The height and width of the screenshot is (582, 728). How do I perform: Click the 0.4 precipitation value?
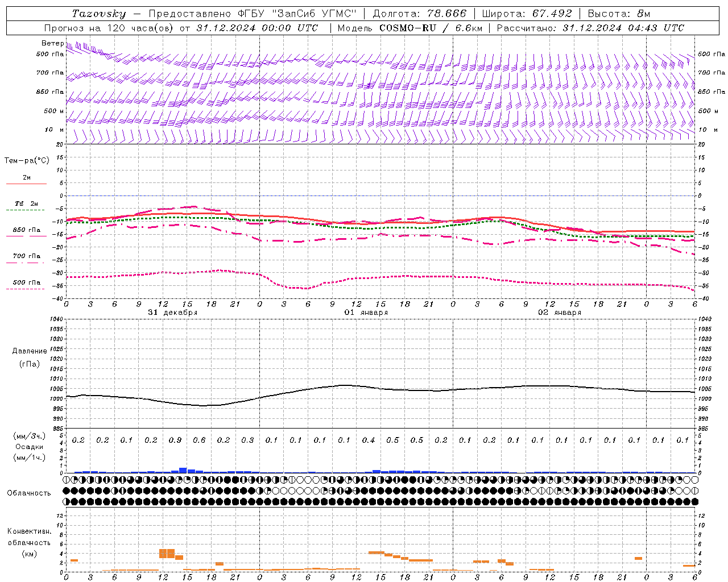pos(369,440)
